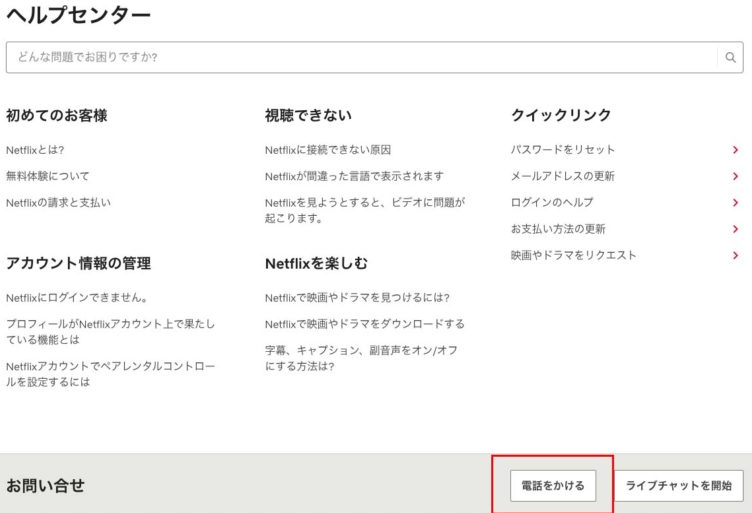Select quick link パスワードをリセット
The width and height of the screenshot is (752, 513).
(x=563, y=150)
